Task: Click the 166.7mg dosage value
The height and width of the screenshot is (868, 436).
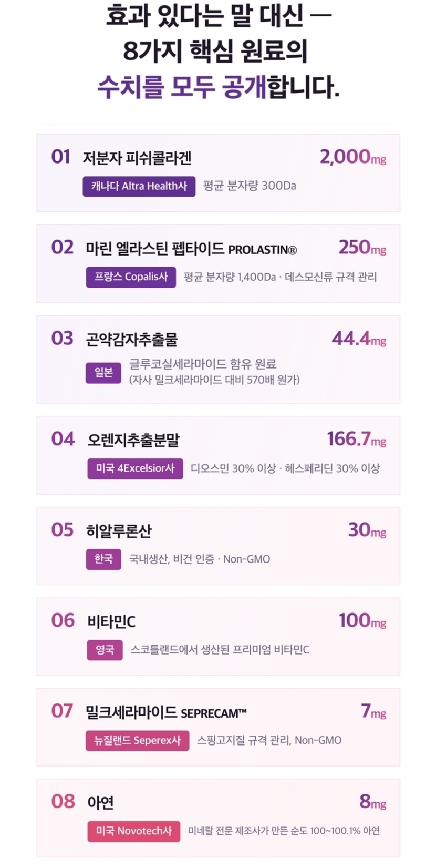Action: point(357,439)
